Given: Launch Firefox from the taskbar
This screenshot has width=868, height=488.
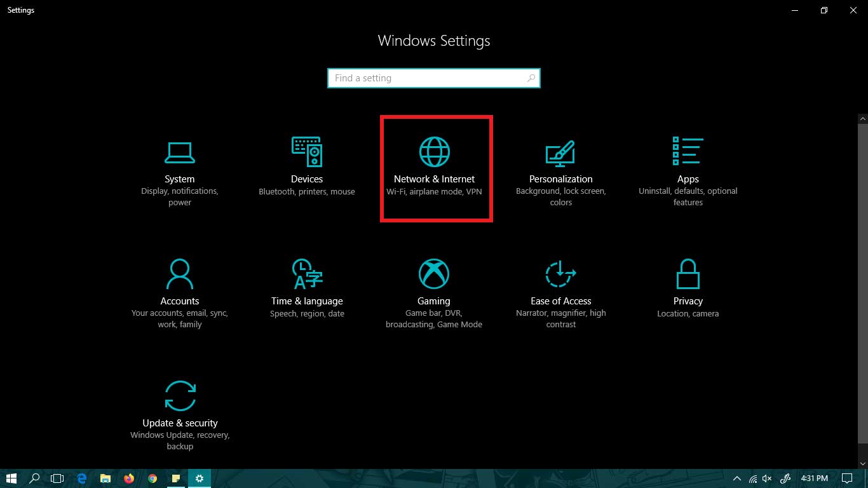Looking at the screenshot, I should [129, 478].
